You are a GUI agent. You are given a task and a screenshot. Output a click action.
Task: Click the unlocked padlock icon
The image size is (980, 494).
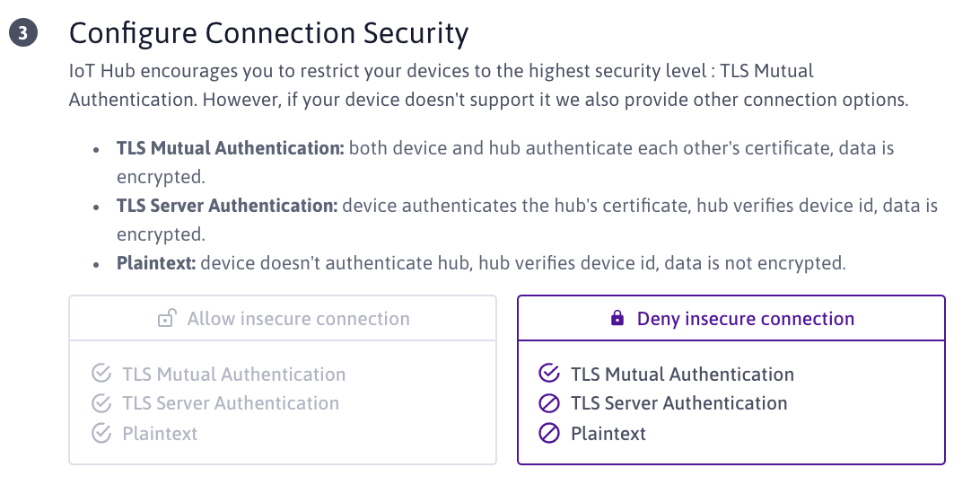(166, 319)
